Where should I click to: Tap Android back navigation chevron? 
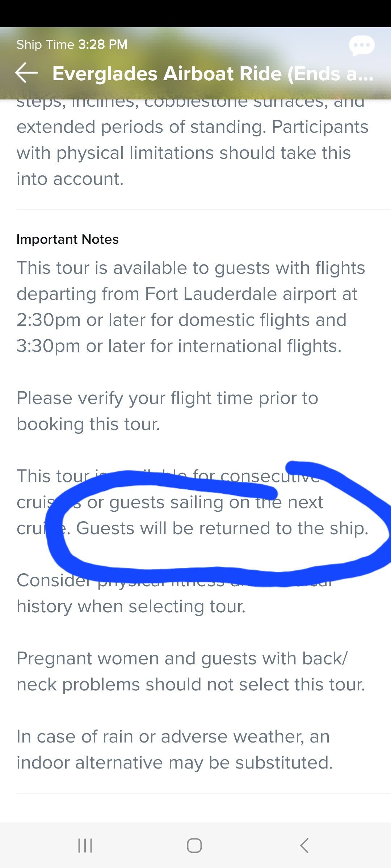pos(304,846)
